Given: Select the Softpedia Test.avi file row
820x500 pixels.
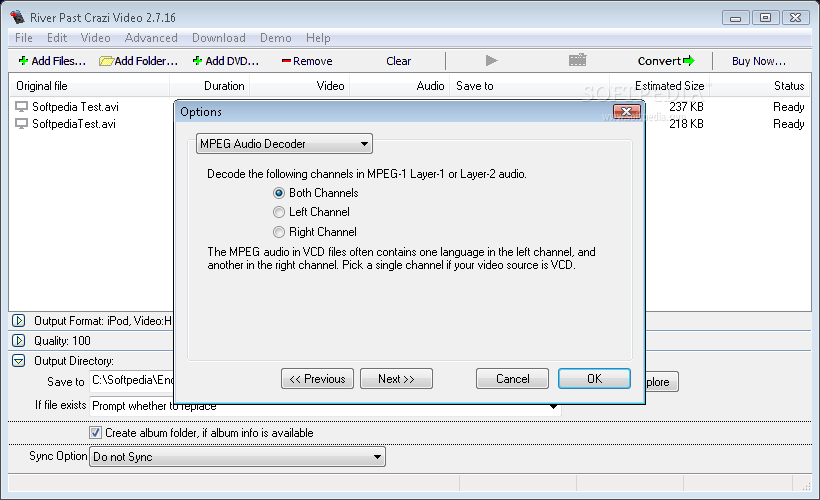Looking at the screenshot, I should tap(75, 107).
